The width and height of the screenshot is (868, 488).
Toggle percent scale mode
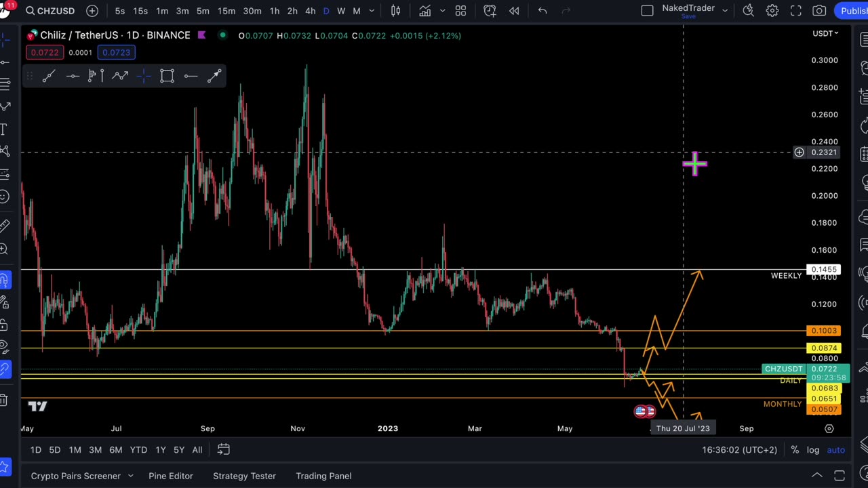[x=794, y=450]
